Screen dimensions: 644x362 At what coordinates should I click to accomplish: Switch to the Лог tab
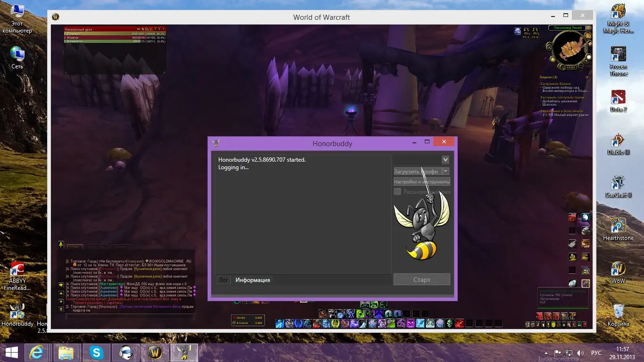point(223,280)
